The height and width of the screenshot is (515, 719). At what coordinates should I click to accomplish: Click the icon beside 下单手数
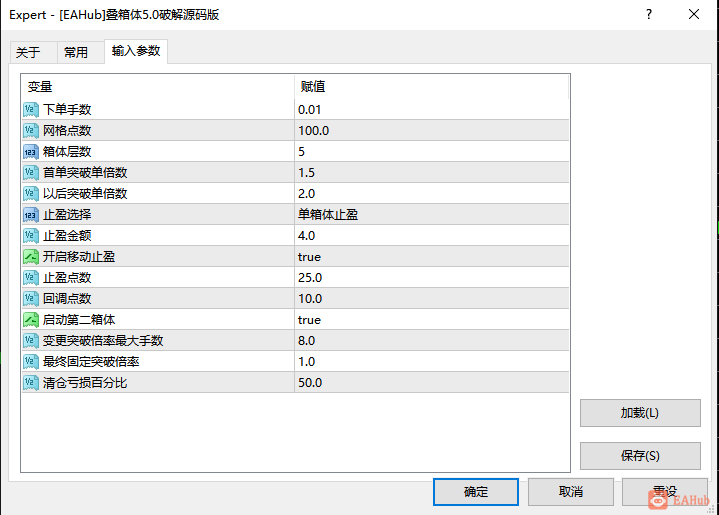[31, 110]
